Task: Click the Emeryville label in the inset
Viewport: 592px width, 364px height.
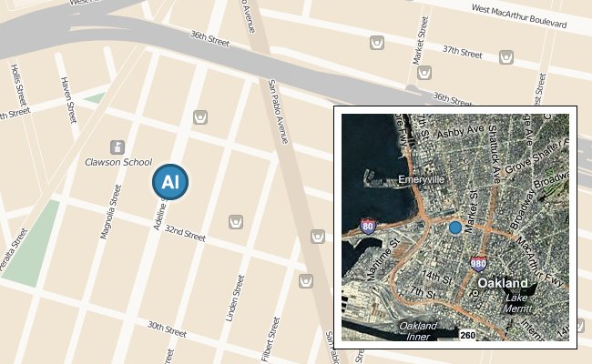Action: [x=422, y=179]
